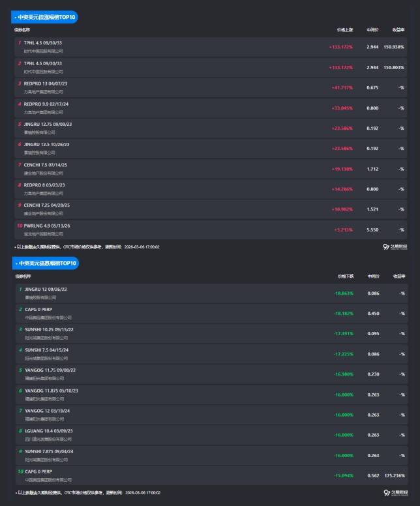420x506 pixels.
Task: Click 中间价 header in the gainers table
Action: pos(372,30)
